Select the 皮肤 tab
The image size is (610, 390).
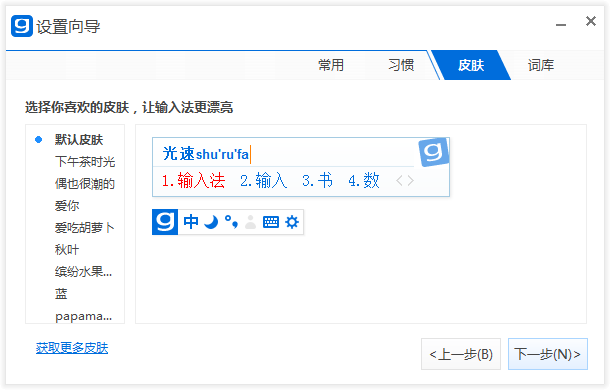pyautogui.click(x=471, y=65)
